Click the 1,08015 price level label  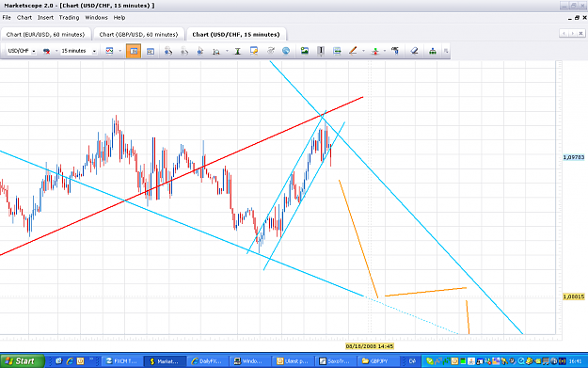click(x=574, y=296)
